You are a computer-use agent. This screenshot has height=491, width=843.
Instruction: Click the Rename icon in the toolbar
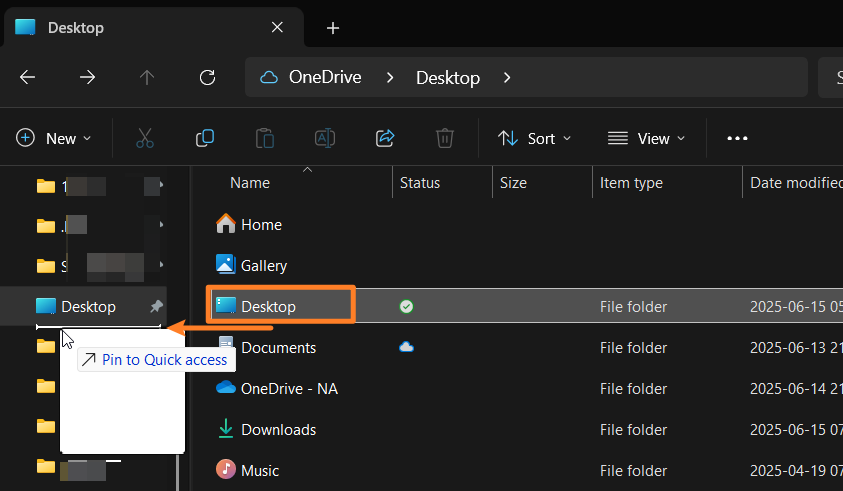pos(325,138)
